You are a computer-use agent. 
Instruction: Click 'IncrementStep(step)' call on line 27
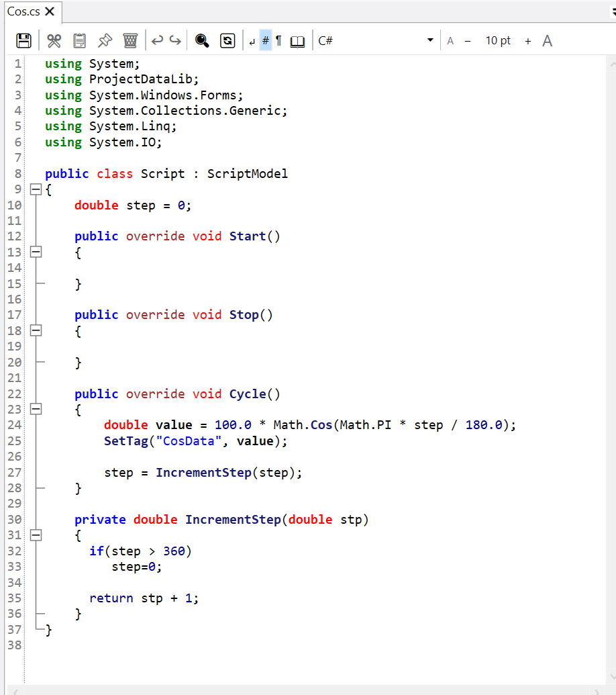[225, 473]
